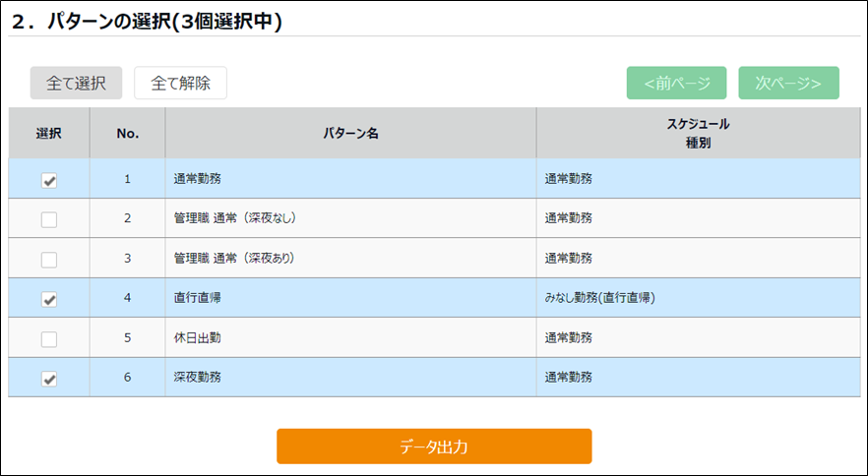Select the pattern name 深夜勤務

[x=197, y=378]
